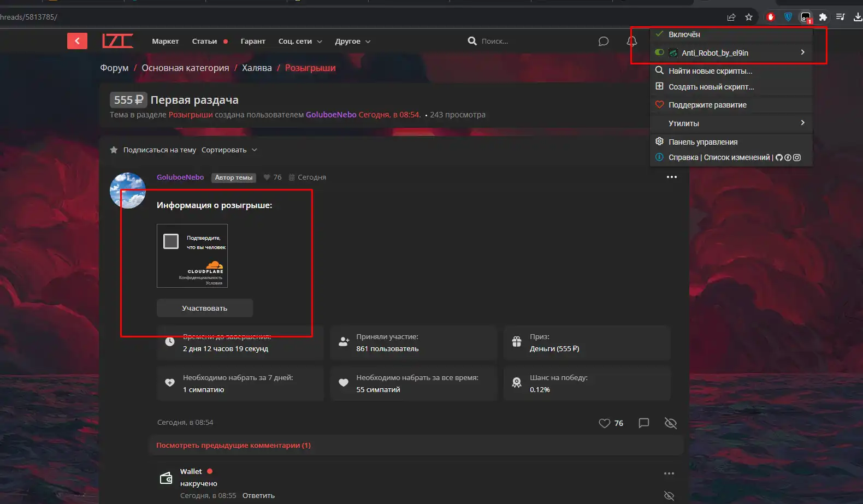Select Создать новый скрипт menu item
Screen dimensions: 863x504
[731, 87]
